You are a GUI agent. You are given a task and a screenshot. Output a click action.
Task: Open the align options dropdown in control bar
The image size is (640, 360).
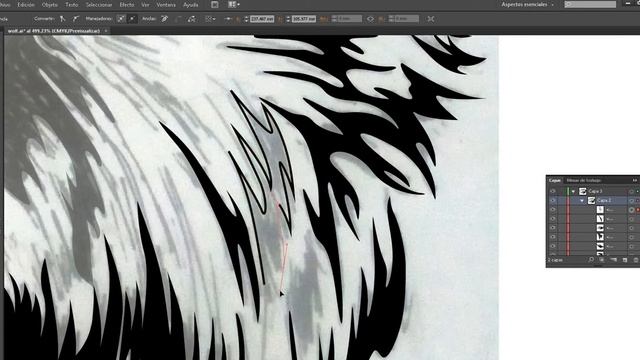coord(210,19)
